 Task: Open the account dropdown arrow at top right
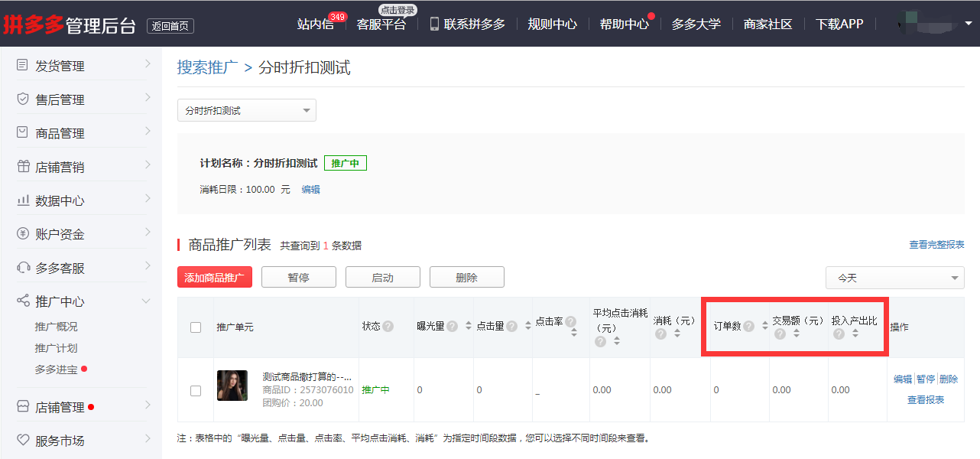970,24
